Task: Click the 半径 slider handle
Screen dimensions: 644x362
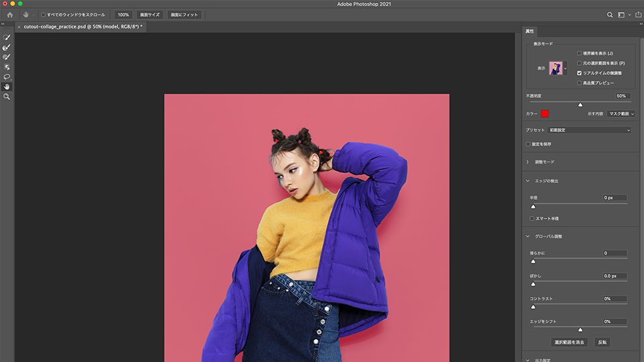Action: click(x=533, y=207)
